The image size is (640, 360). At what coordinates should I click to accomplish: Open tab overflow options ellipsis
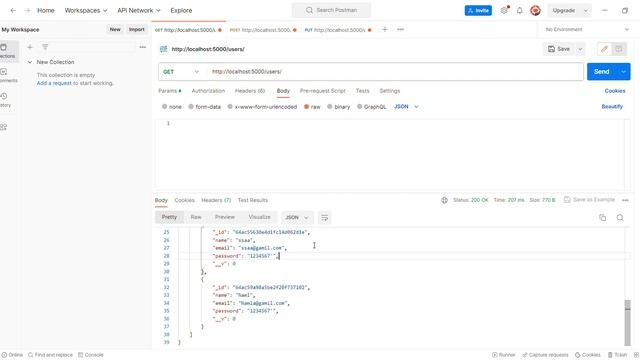coord(400,29)
